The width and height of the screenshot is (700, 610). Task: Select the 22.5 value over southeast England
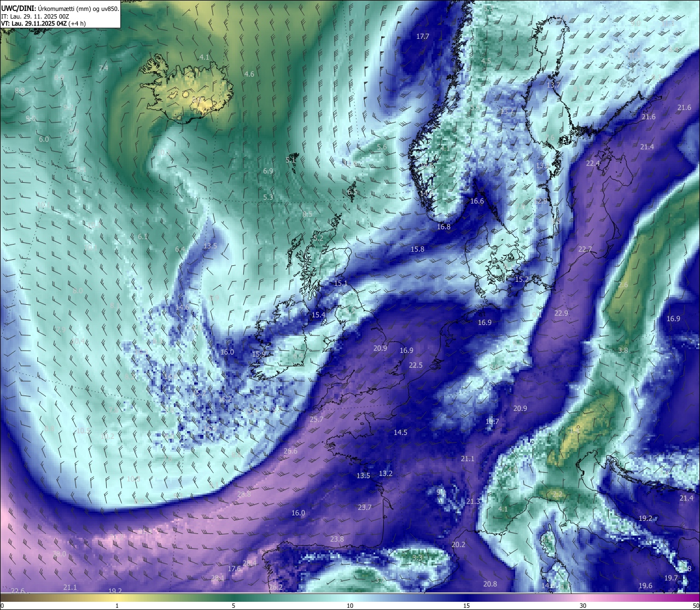416,365
